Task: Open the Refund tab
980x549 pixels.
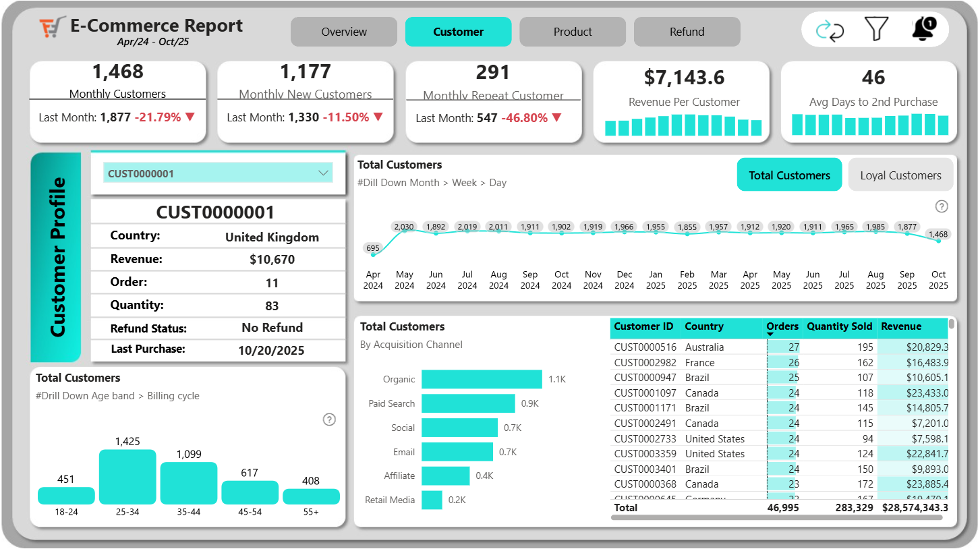Action: tap(687, 32)
